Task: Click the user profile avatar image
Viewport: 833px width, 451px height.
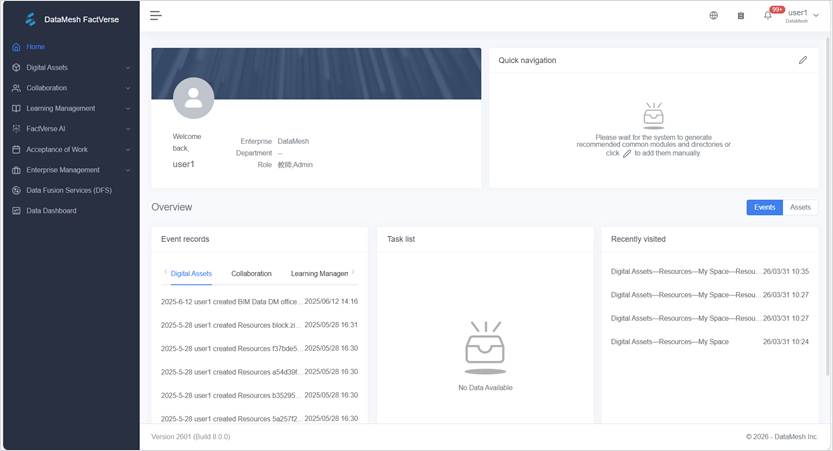Action: click(193, 99)
